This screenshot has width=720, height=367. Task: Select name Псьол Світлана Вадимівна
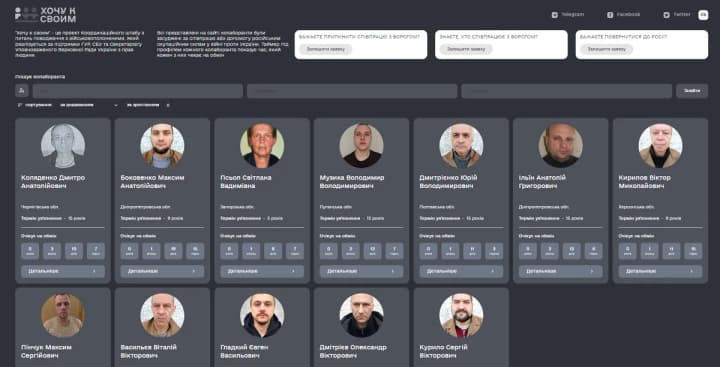[x=246, y=182]
